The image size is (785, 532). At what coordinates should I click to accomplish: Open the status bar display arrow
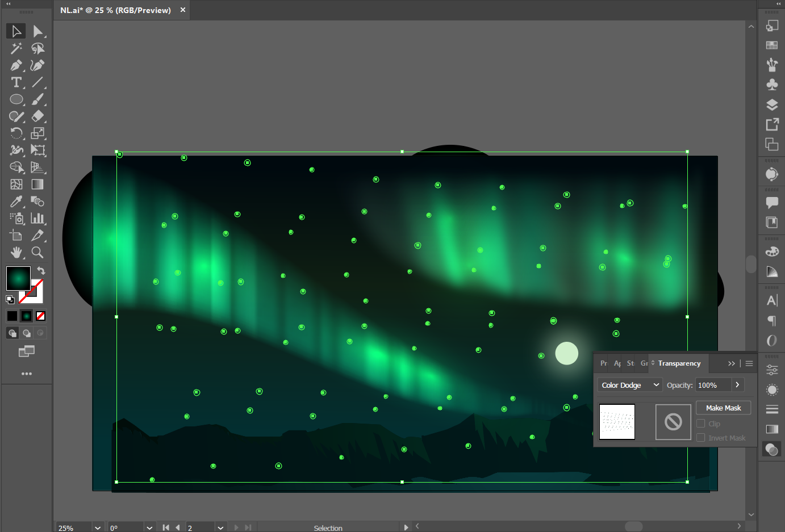[x=406, y=527]
